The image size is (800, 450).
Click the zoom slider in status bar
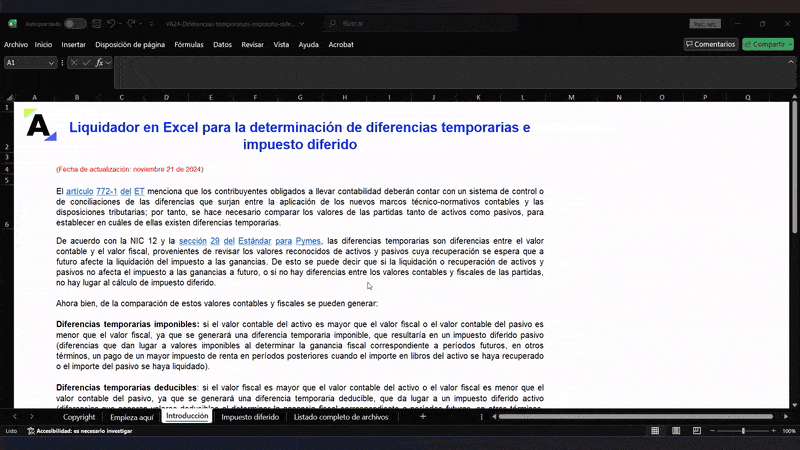coord(743,431)
